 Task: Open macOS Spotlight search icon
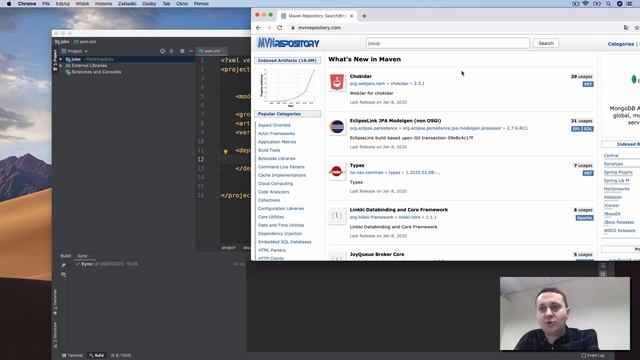tap(608, 4)
